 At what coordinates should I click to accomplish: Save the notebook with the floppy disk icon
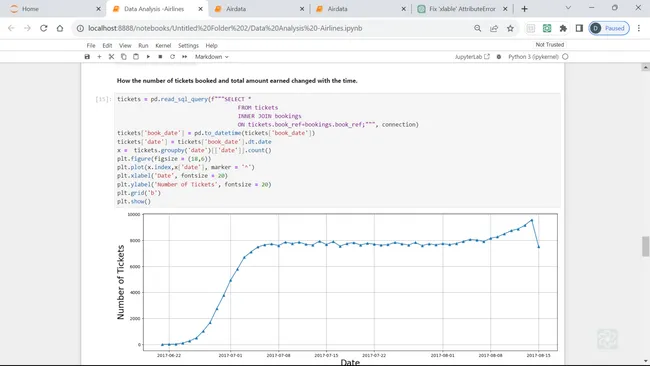click(x=87, y=57)
